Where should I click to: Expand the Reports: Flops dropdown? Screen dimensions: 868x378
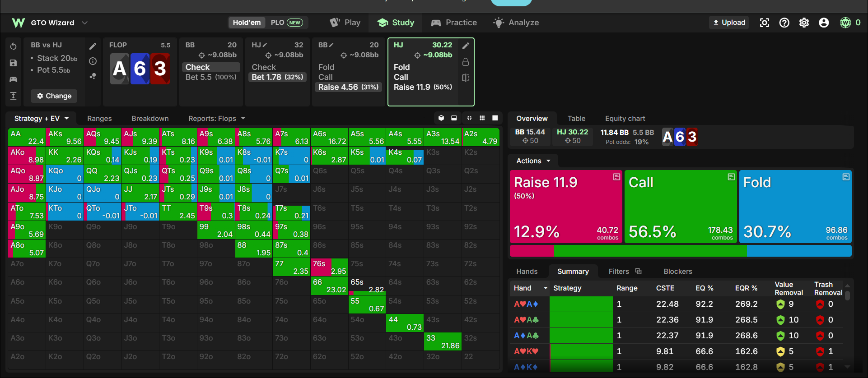(x=217, y=118)
